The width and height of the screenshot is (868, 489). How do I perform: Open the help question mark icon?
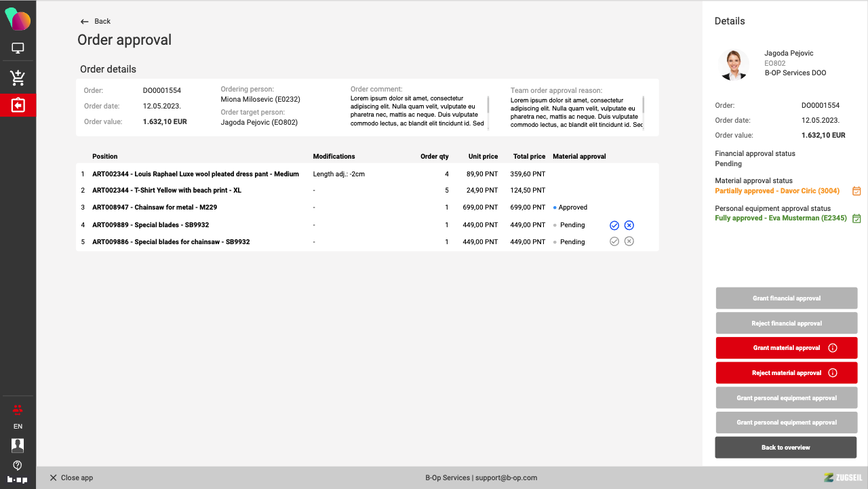[18, 465]
